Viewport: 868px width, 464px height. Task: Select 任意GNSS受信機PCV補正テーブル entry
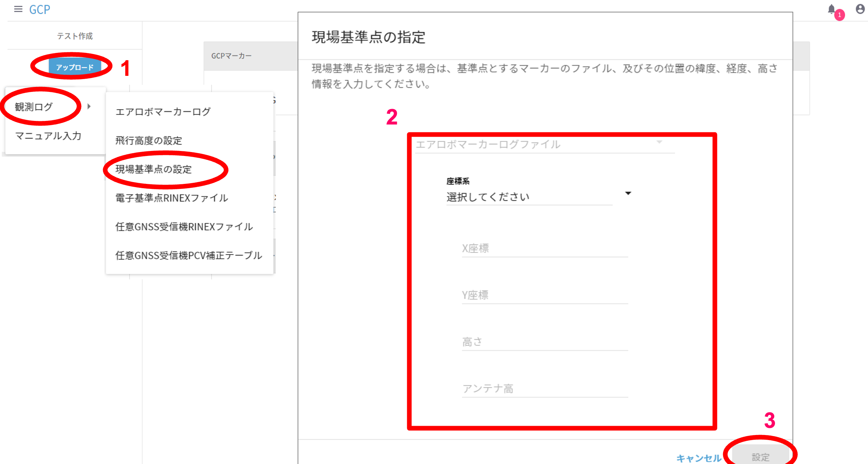[x=189, y=255]
